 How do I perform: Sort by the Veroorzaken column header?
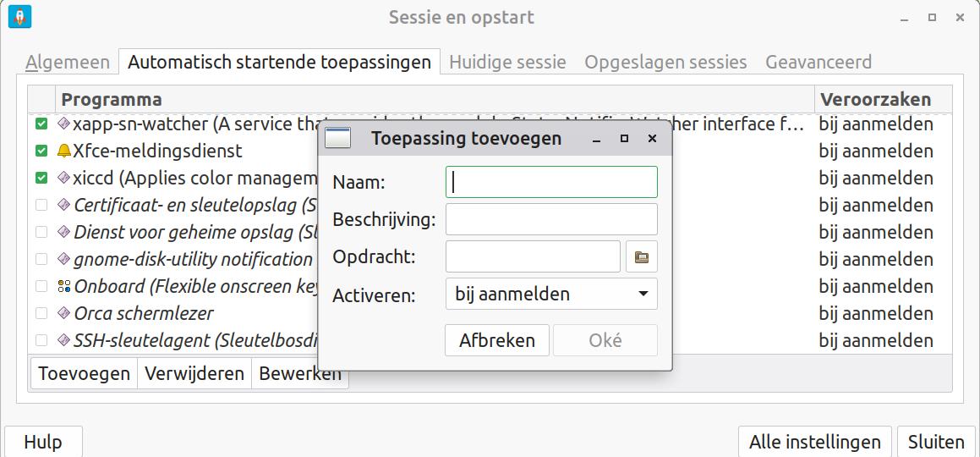pyautogui.click(x=883, y=99)
